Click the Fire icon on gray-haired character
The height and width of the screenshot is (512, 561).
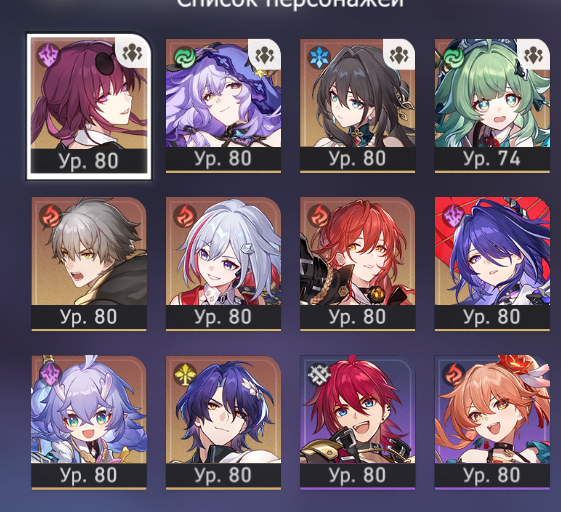[x=50, y=216]
